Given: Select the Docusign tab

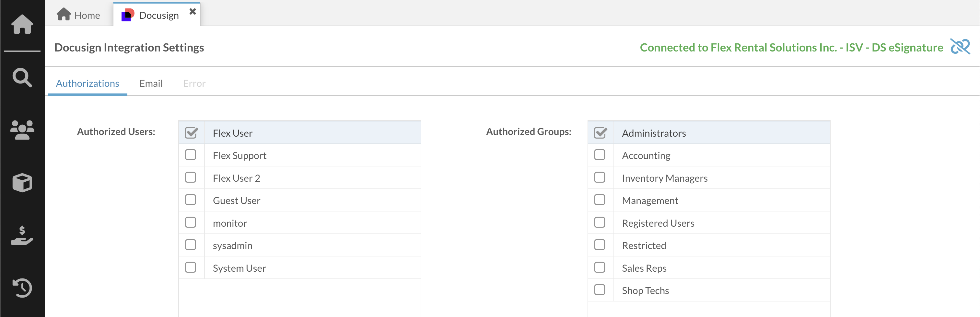Looking at the screenshot, I should [x=156, y=15].
